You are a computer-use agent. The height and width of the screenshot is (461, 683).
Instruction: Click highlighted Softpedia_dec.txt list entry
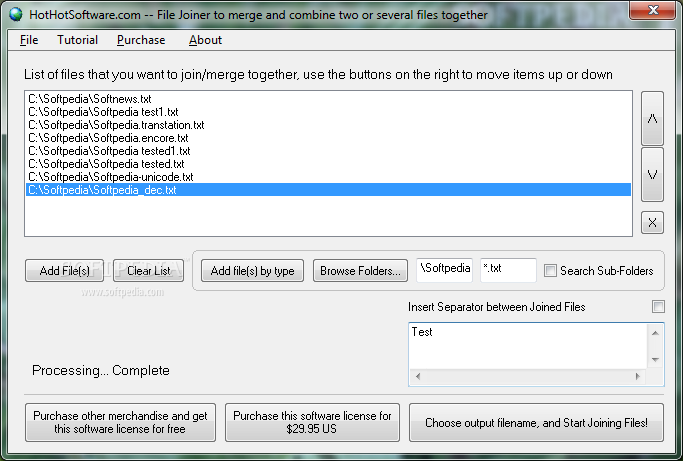[x=328, y=190]
